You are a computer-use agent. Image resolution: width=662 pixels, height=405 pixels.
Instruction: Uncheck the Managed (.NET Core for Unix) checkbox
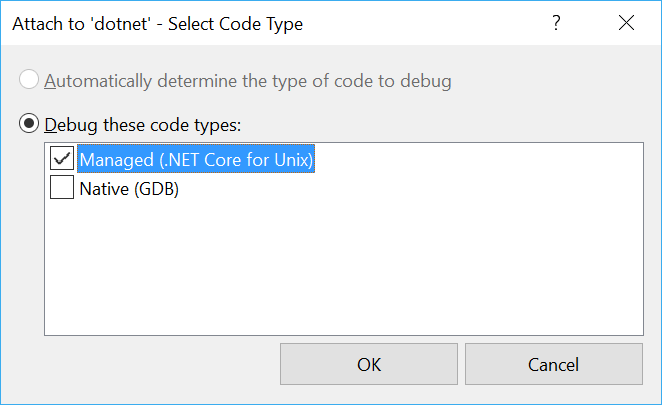click(x=62, y=159)
